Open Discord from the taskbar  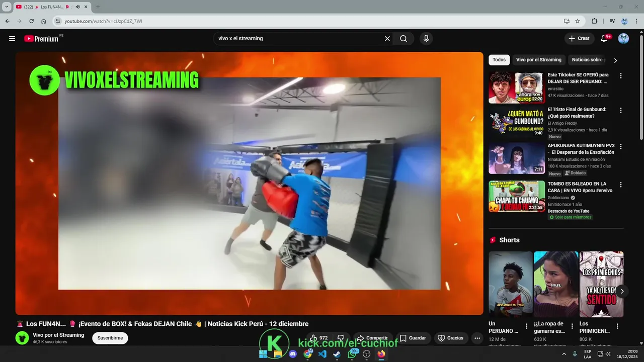coord(293,354)
